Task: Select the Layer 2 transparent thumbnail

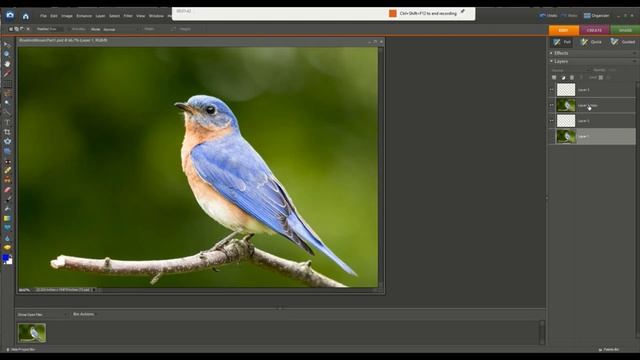Action: click(x=566, y=121)
